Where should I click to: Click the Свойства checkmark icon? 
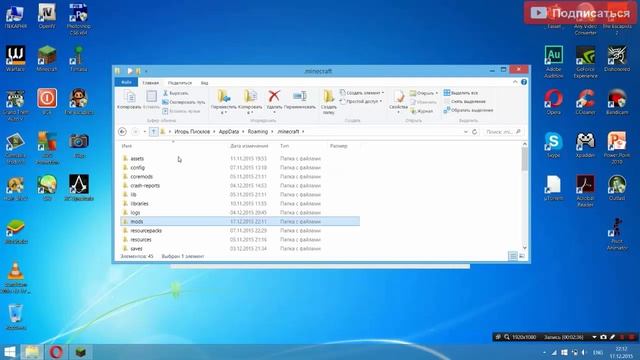click(398, 96)
